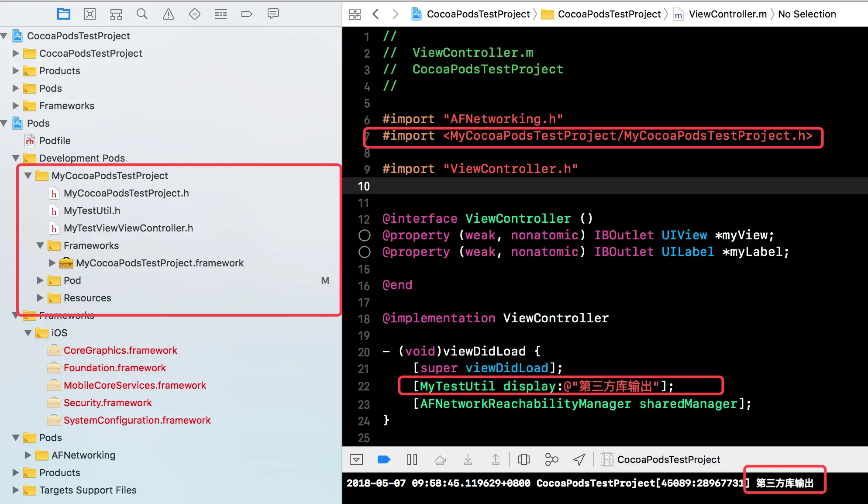Pause program execution in debug bar
The width and height of the screenshot is (868, 504).
412,459
